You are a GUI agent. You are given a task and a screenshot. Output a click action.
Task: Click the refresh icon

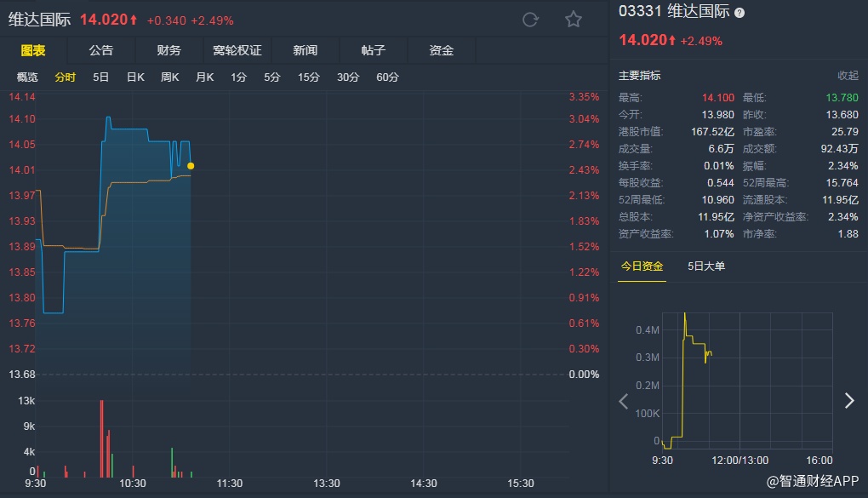[530, 20]
